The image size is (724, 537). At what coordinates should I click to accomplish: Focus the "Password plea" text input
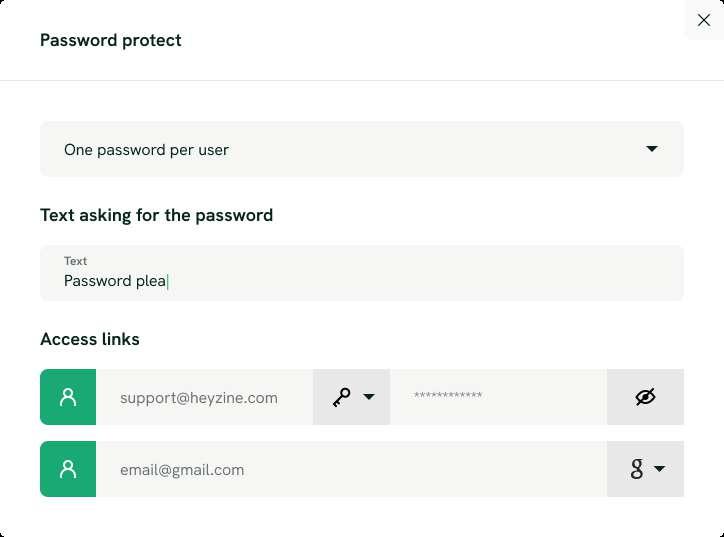(361, 281)
